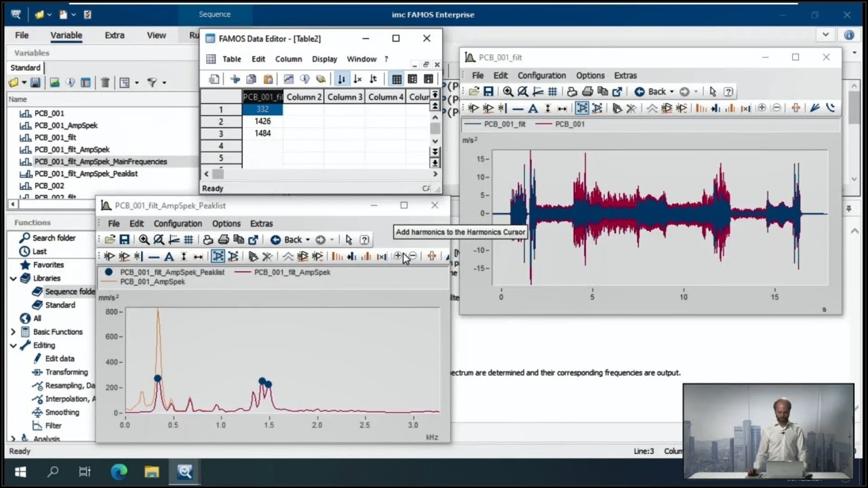Add harmonics to the Harmonics Cursor in Peaklist window
Screen dimensions: 868x488
click(x=398, y=256)
